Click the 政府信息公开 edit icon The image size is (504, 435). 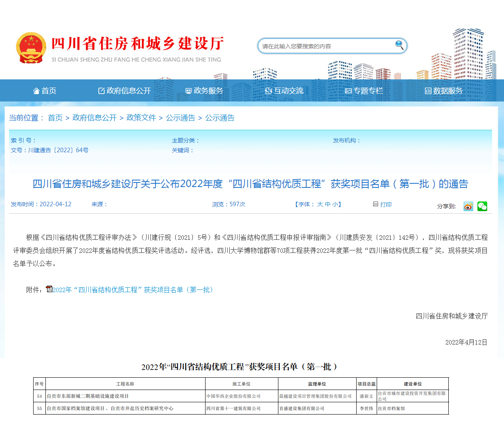[x=102, y=91]
